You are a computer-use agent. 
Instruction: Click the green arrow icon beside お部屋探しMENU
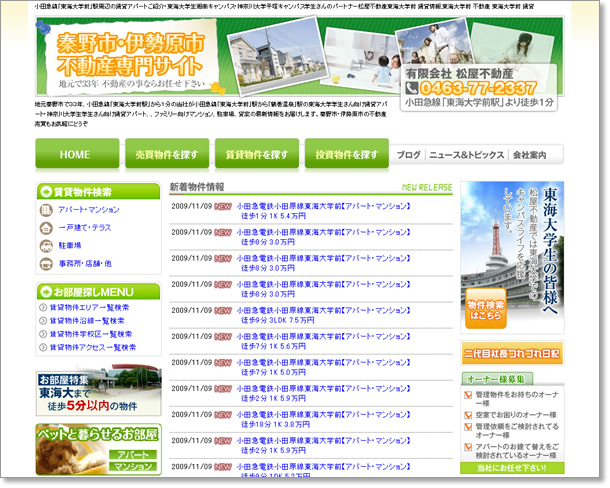point(46,292)
